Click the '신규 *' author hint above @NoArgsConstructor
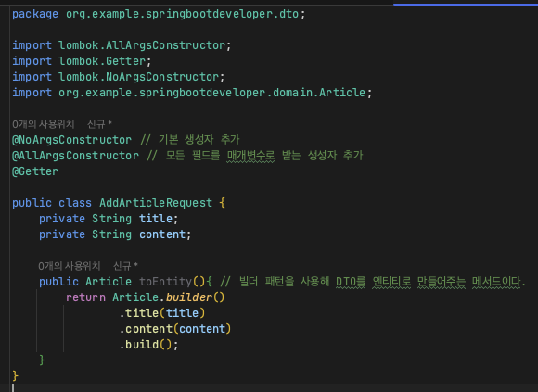Viewport: 538px width, 392px height. (99, 124)
